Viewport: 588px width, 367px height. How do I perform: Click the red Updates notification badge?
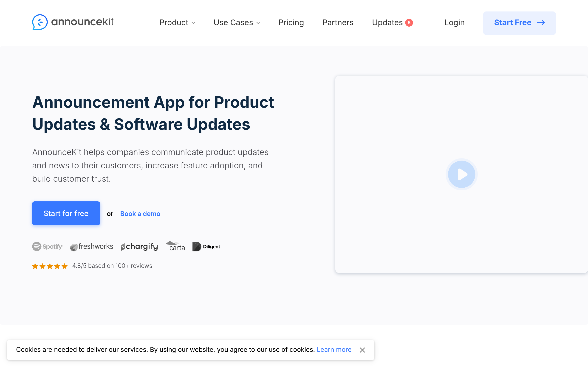[409, 22]
